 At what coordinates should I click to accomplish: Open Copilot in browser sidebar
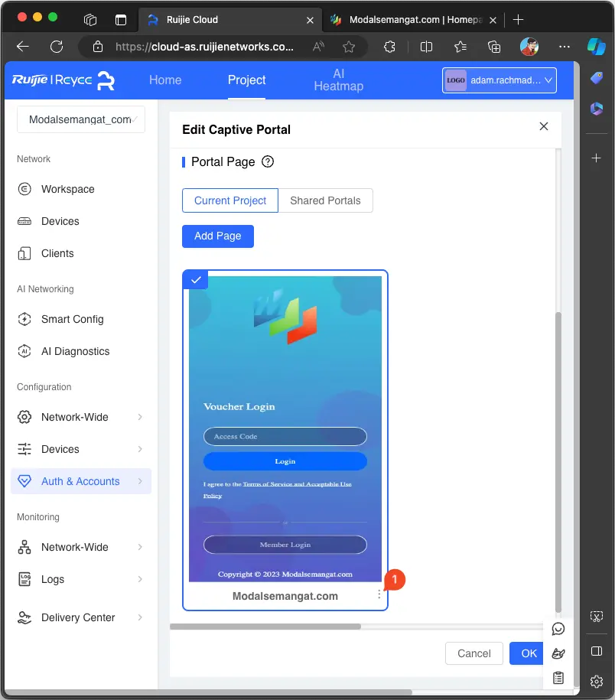pyautogui.click(x=596, y=47)
